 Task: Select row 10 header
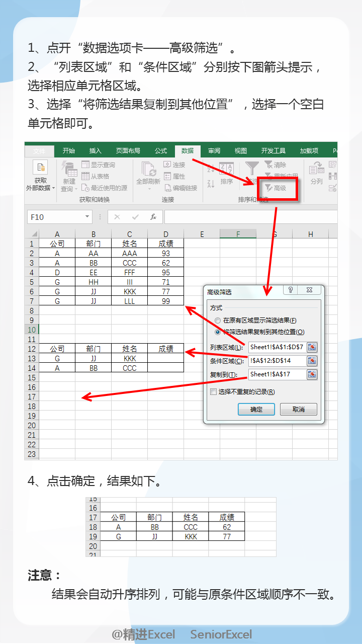pyautogui.click(x=32, y=330)
